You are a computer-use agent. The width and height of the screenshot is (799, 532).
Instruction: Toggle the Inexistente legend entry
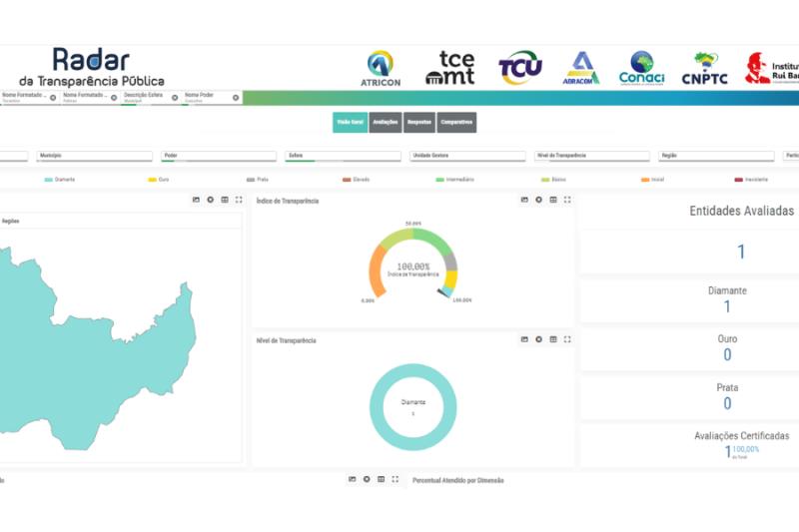pos(751,180)
